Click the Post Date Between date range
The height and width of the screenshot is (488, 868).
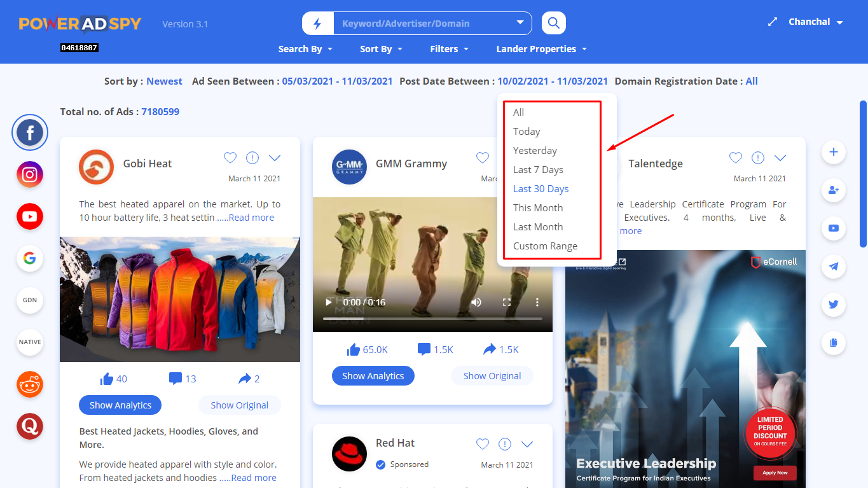[x=553, y=81]
